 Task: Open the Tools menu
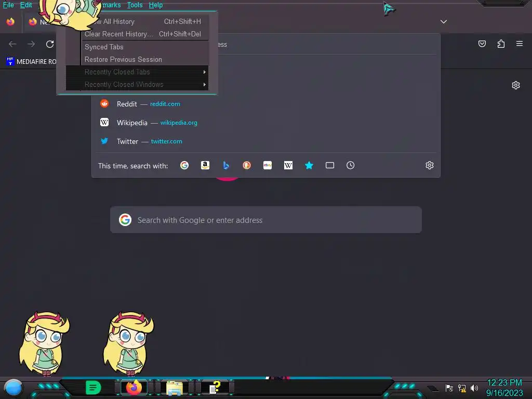click(135, 5)
